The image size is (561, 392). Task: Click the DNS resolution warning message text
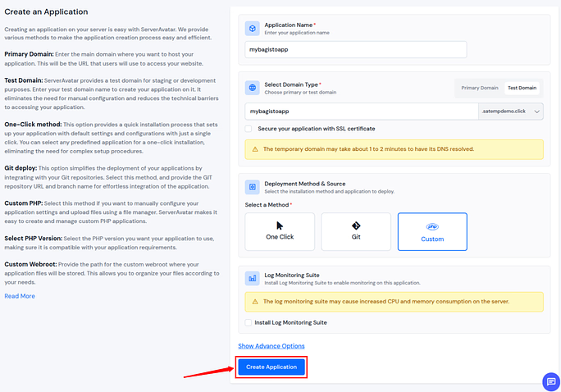tap(368, 149)
